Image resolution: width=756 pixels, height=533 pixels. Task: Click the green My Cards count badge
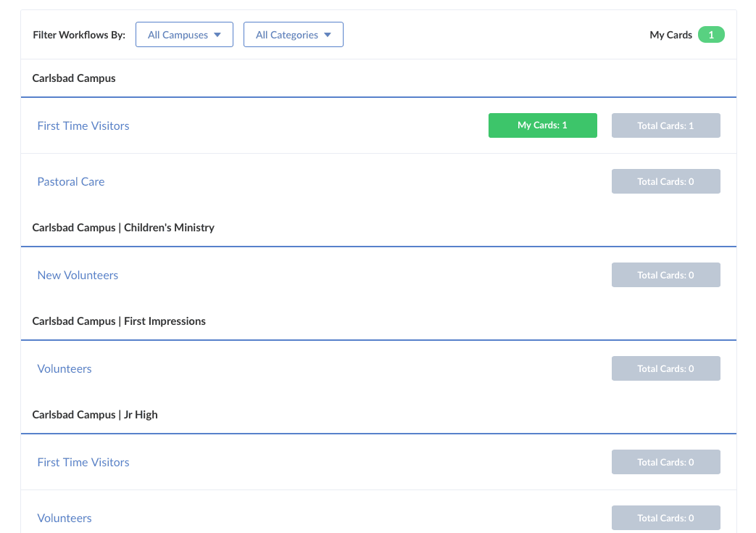click(711, 35)
